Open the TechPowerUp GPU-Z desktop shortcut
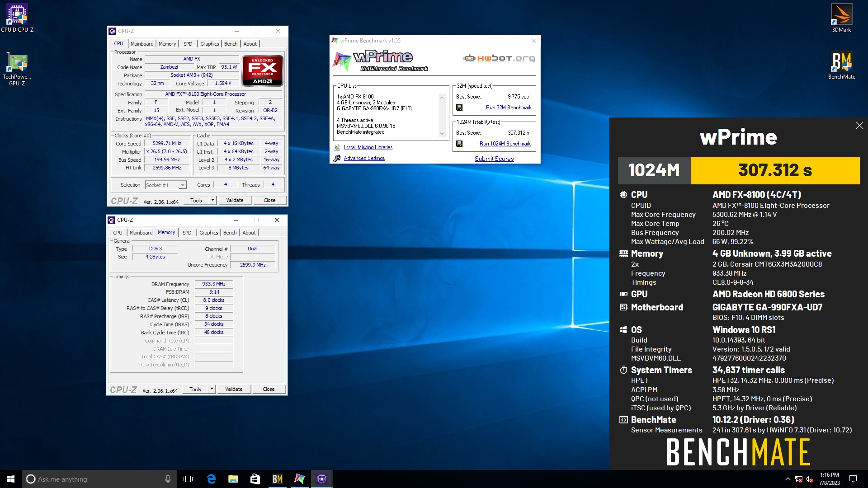This screenshot has height=488, width=868. coord(17,69)
